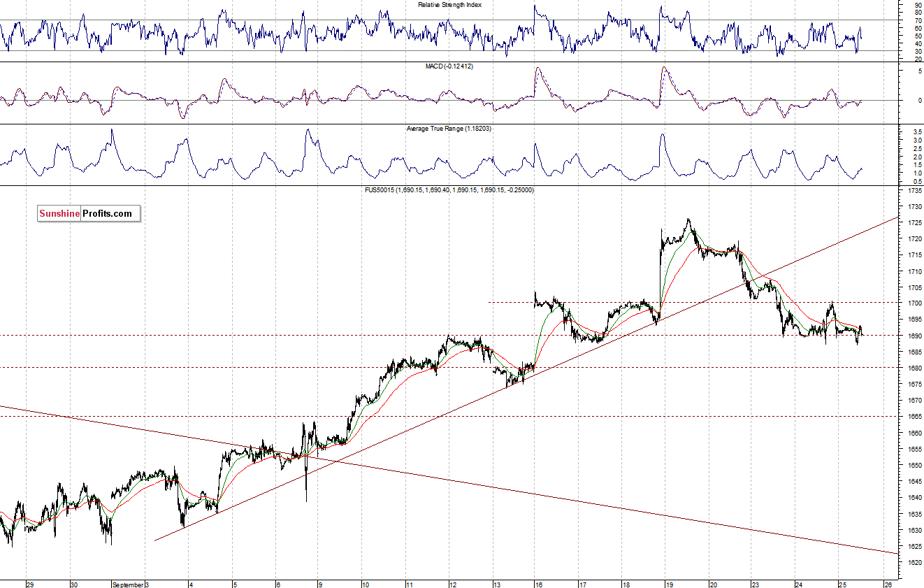This screenshot has height=588, width=924.
Task: Click the 2.5 label on ATR axis
Action: point(917,148)
